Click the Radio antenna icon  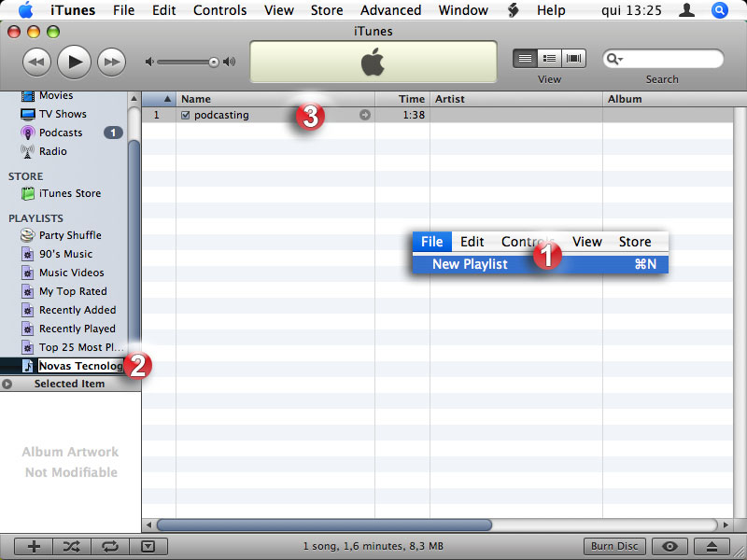(x=27, y=151)
